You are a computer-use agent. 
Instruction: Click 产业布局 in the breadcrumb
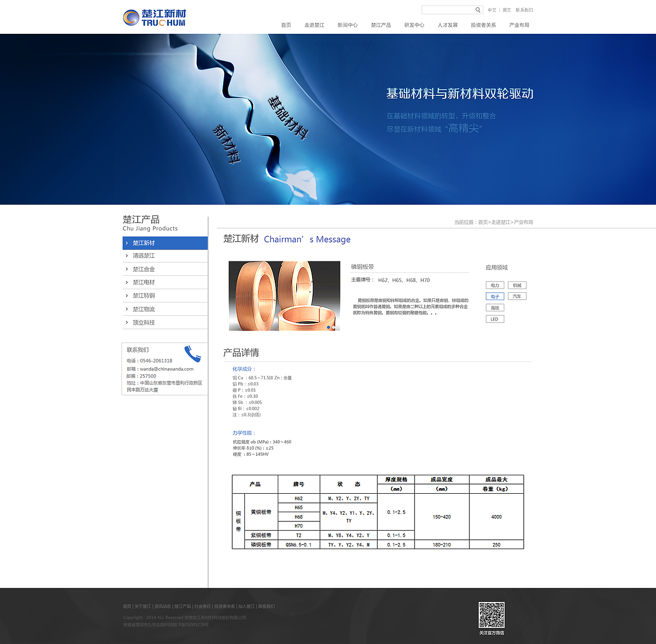pos(523,223)
